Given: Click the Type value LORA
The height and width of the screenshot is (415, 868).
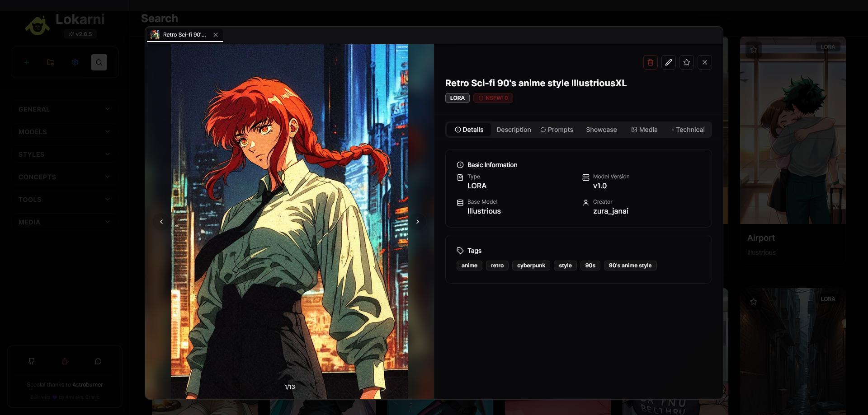Looking at the screenshot, I should click(x=477, y=186).
